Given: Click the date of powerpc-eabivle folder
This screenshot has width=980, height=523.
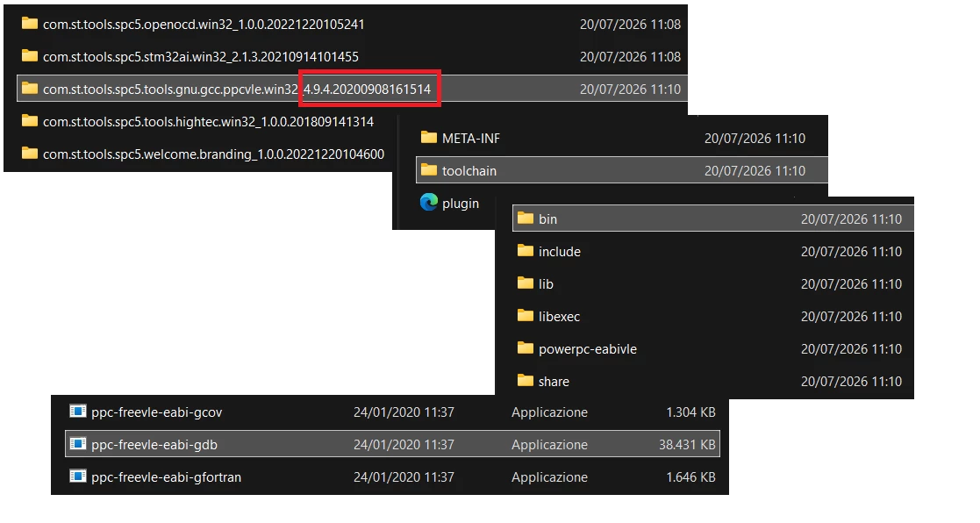Looking at the screenshot, I should click(851, 349).
